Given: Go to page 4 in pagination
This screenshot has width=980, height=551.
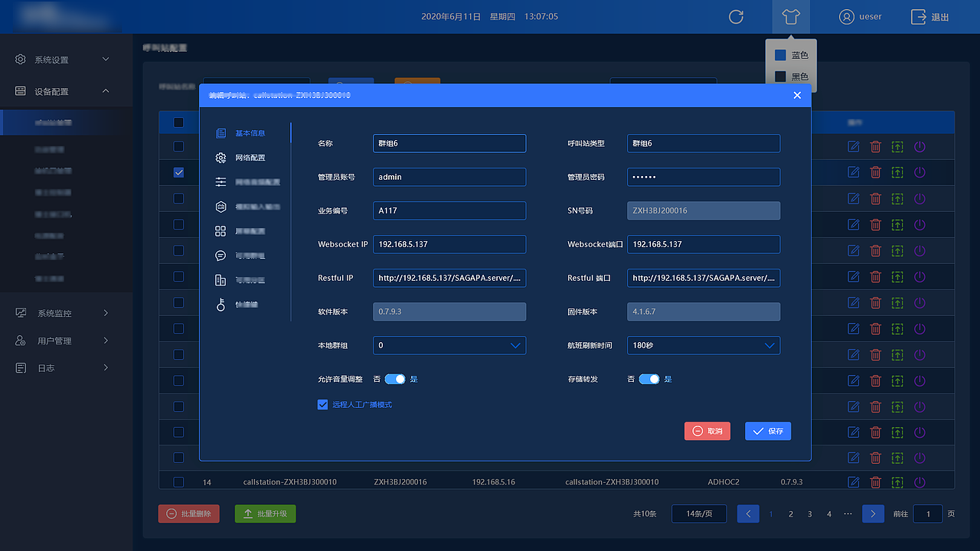Looking at the screenshot, I should [829, 514].
